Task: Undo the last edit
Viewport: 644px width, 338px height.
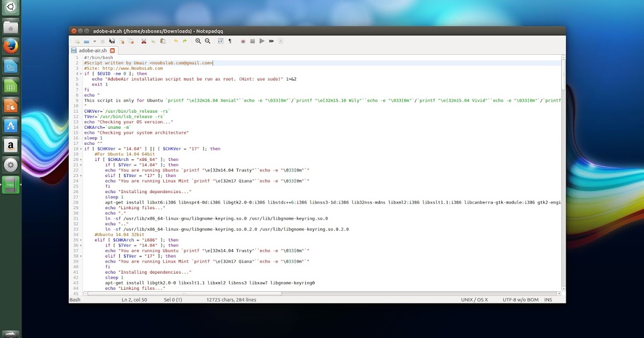Action: pyautogui.click(x=175, y=41)
